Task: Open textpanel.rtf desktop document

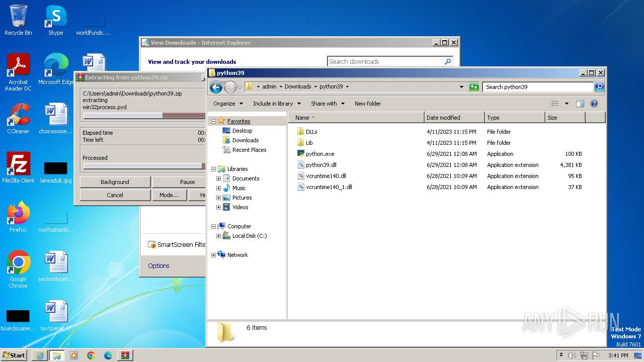Action: (x=56, y=315)
